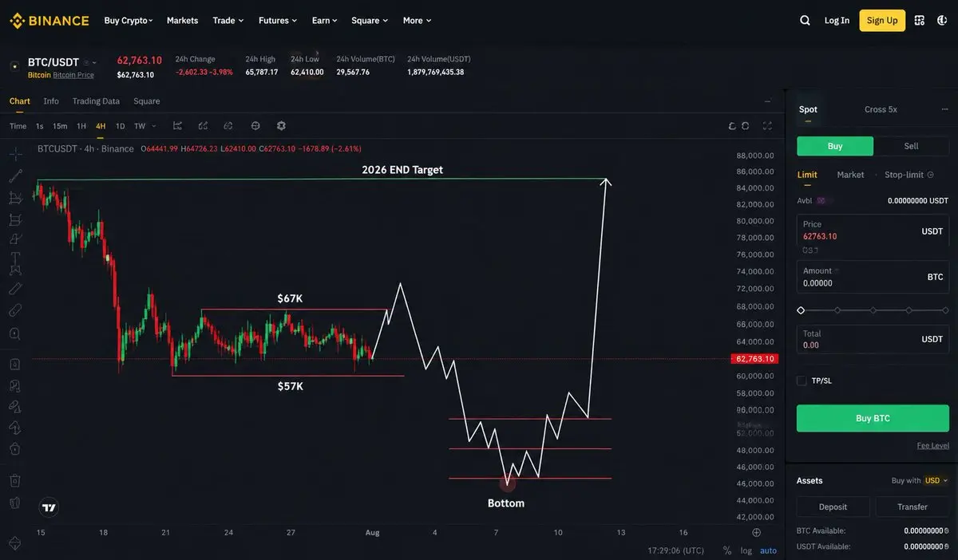Switch the order side to Sell
The image size is (958, 560).
click(x=911, y=146)
